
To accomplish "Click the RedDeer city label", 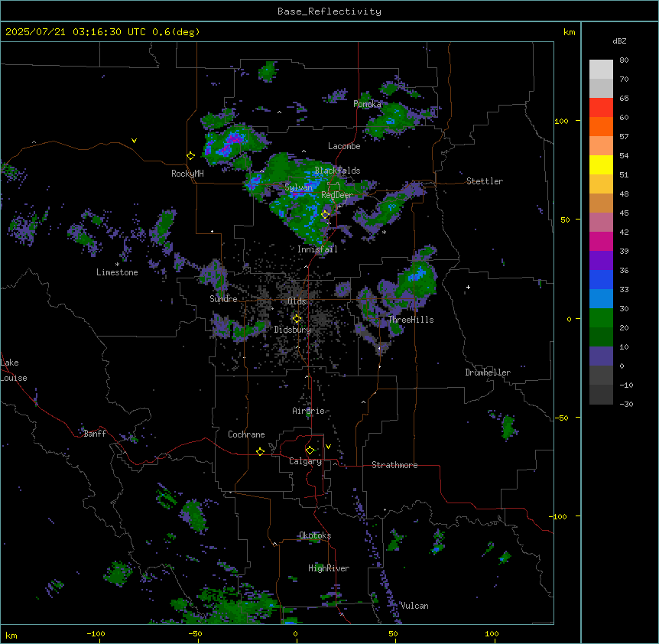I will point(337,195).
